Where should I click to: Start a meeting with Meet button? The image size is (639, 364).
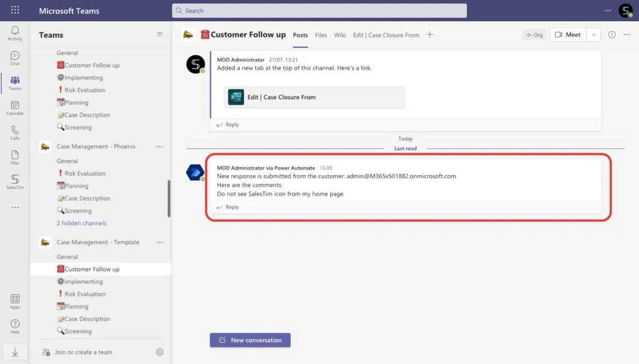[x=568, y=35]
